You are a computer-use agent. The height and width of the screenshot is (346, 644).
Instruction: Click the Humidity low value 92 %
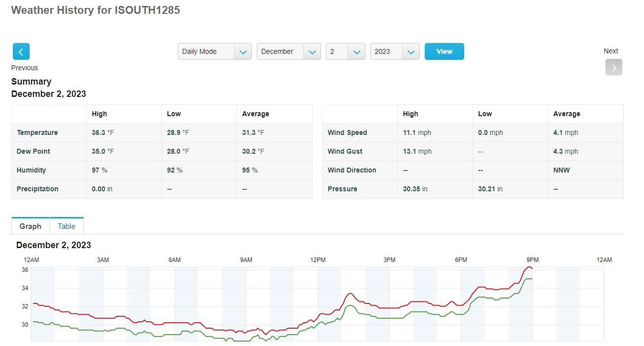click(174, 170)
